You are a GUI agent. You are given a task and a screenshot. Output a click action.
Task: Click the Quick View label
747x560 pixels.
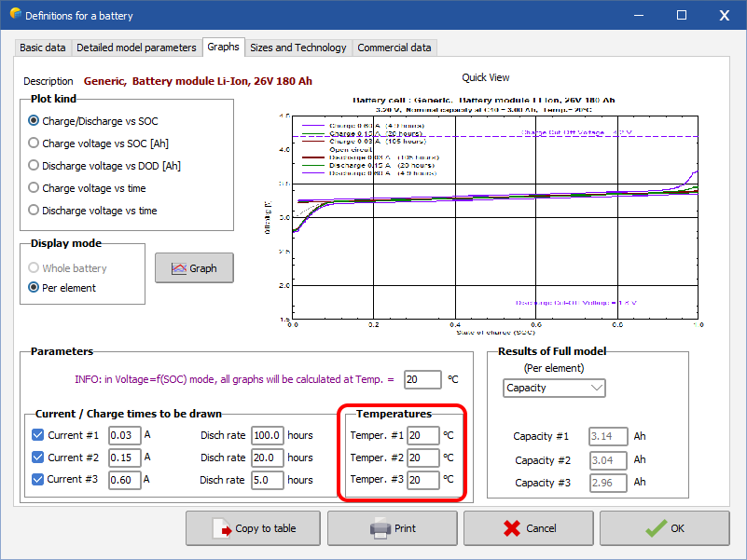click(486, 77)
